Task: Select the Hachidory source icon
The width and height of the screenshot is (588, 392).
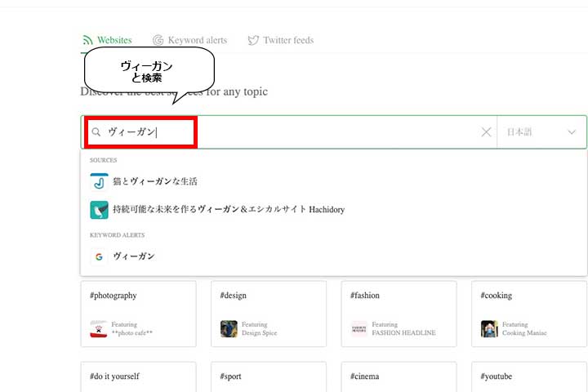Action: (99, 210)
